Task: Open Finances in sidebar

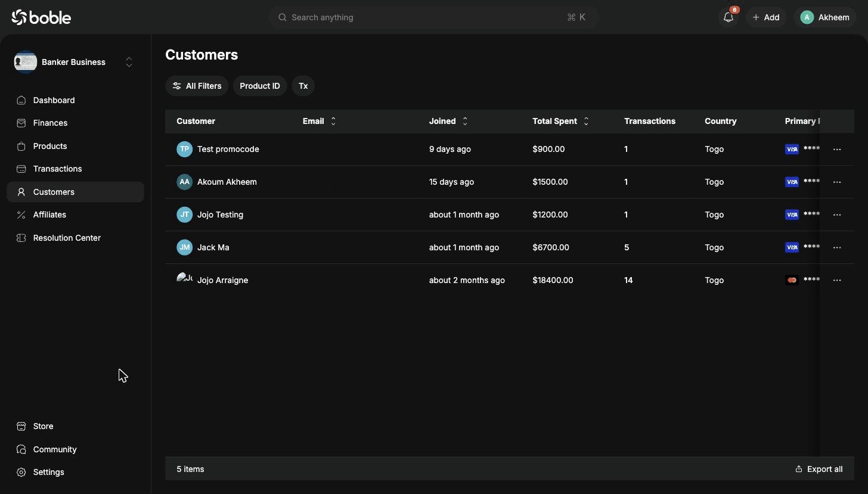Action: coord(75,123)
